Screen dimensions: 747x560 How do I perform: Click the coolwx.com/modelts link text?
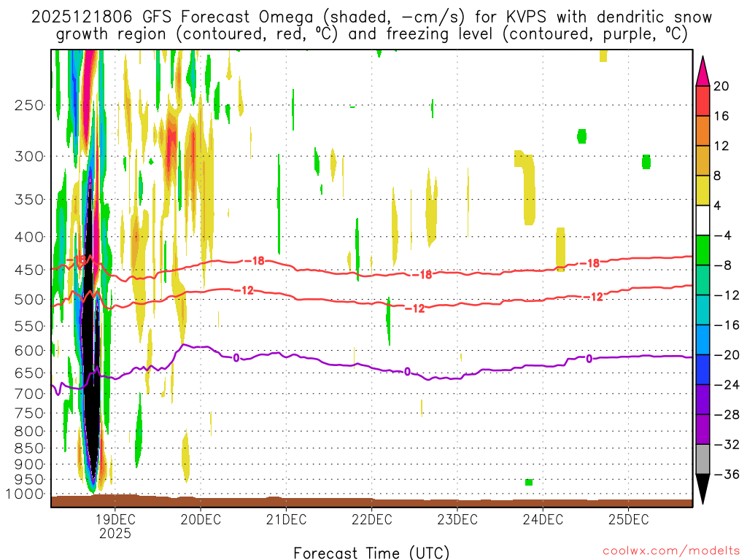click(x=671, y=551)
